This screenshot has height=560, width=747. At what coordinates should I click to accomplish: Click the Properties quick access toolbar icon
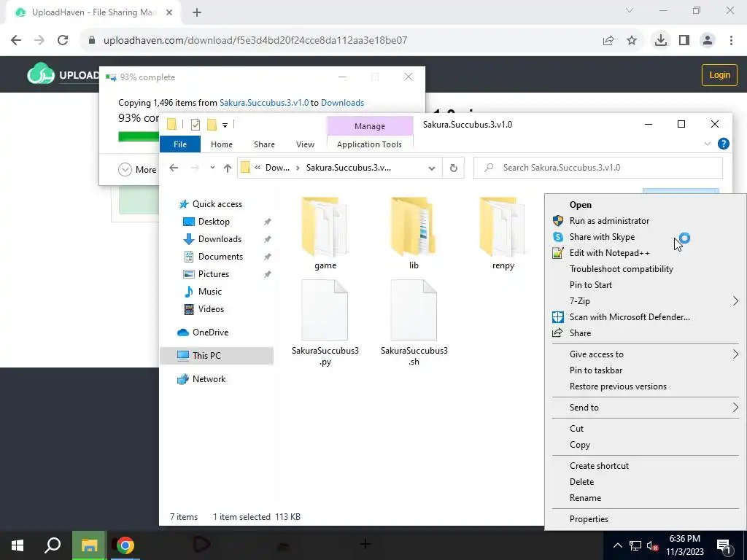click(196, 125)
